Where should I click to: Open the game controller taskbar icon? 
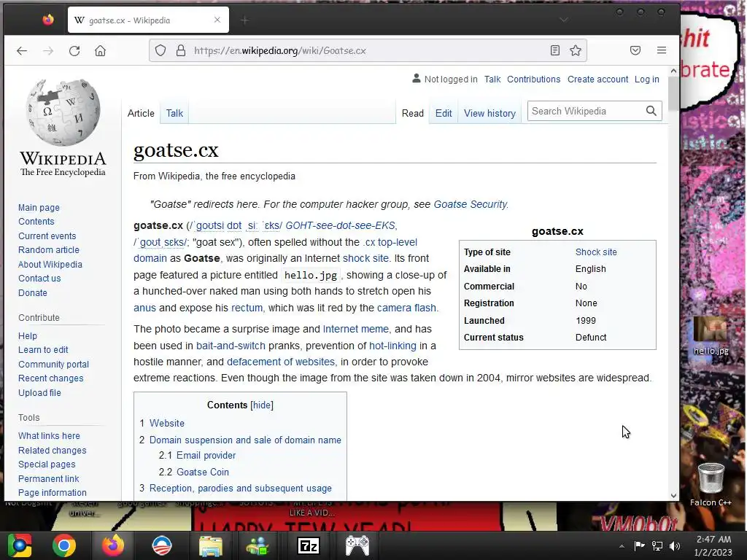coord(357,545)
